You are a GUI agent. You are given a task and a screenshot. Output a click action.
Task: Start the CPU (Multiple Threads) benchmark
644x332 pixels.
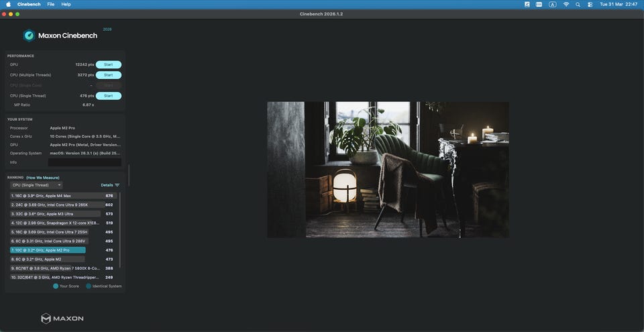click(108, 75)
